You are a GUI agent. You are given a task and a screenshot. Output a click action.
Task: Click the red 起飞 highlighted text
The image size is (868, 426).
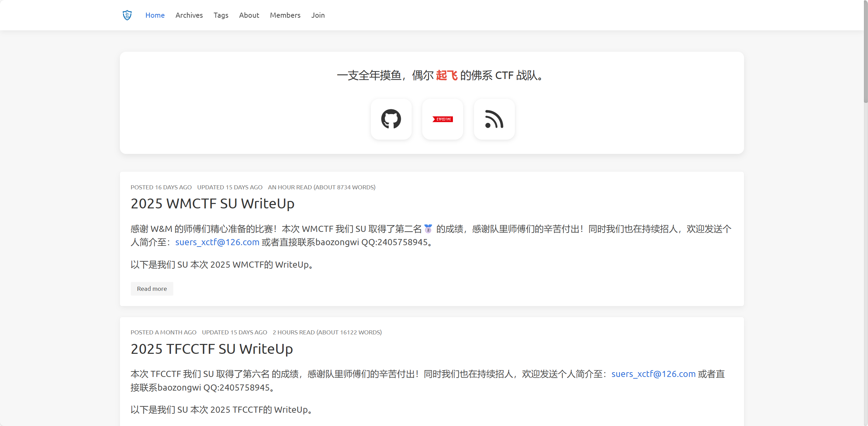(446, 75)
